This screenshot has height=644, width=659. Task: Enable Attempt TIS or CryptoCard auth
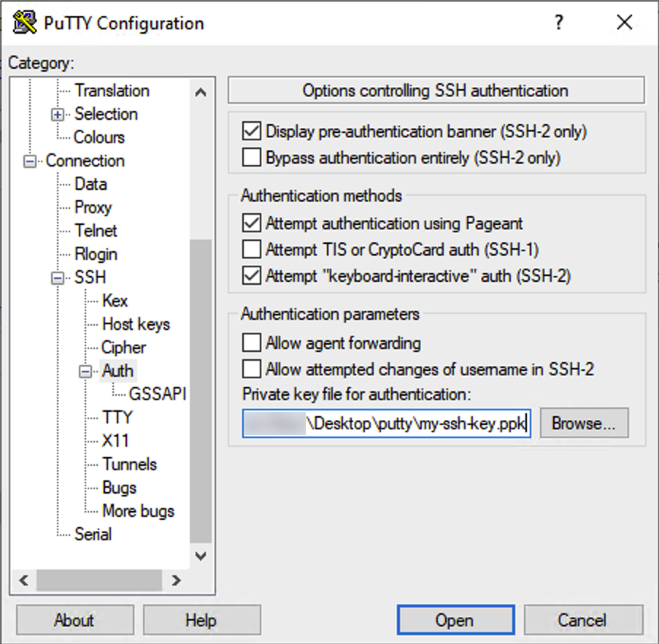point(251,249)
